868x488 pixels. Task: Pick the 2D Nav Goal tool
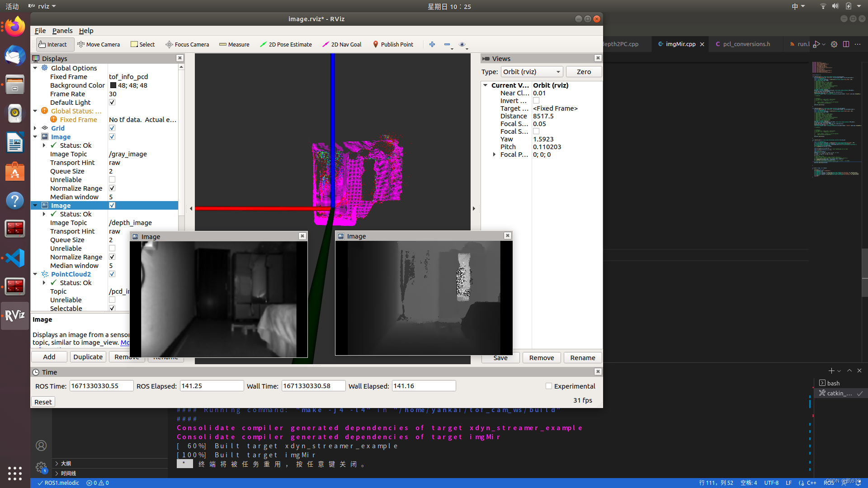tap(342, 44)
